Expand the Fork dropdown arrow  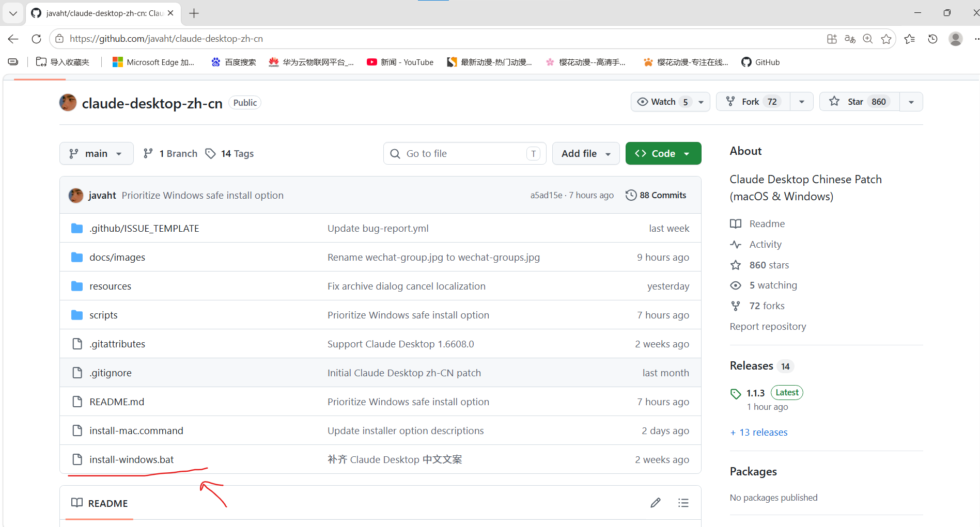coord(802,102)
